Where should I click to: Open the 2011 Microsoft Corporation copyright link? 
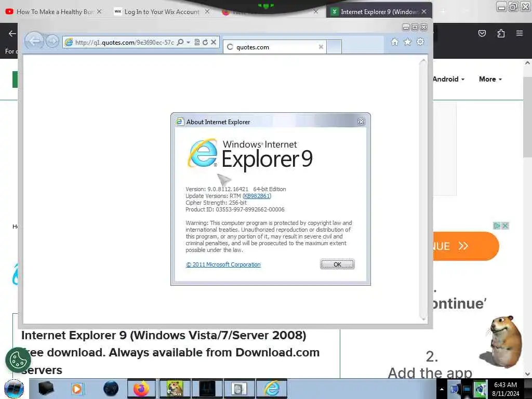(x=223, y=264)
